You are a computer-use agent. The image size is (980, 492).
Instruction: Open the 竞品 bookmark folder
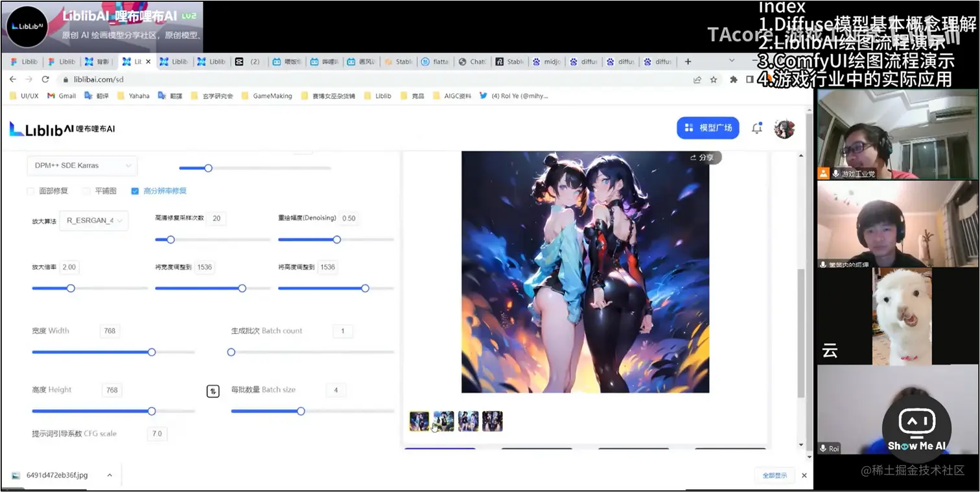412,96
